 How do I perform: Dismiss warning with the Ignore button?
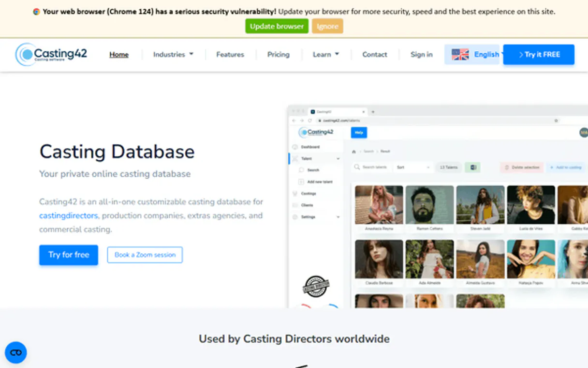click(x=327, y=26)
